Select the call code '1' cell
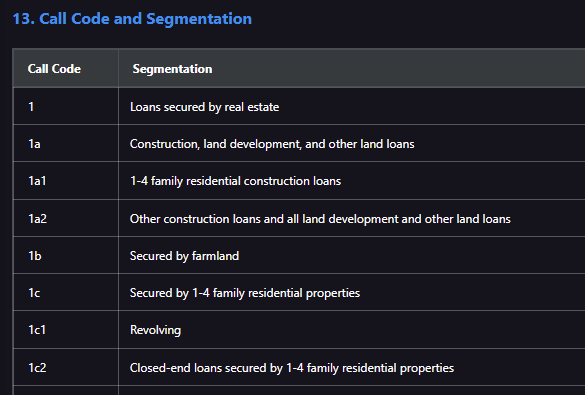 coord(66,107)
